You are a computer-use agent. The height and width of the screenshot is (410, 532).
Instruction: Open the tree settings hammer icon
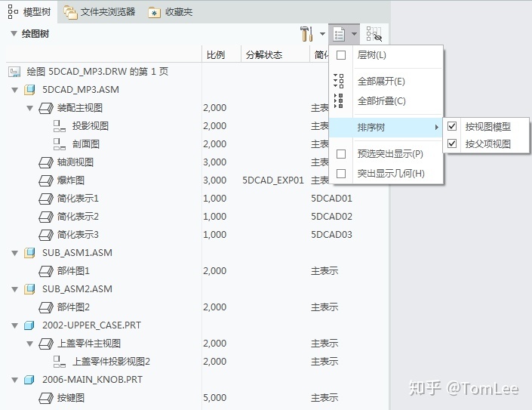(306, 34)
